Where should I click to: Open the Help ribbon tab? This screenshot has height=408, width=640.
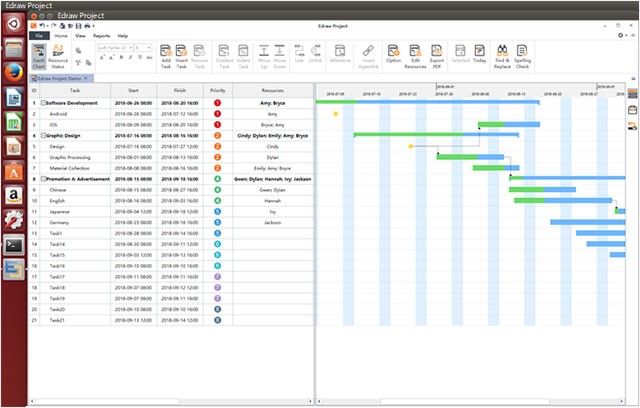tap(122, 35)
